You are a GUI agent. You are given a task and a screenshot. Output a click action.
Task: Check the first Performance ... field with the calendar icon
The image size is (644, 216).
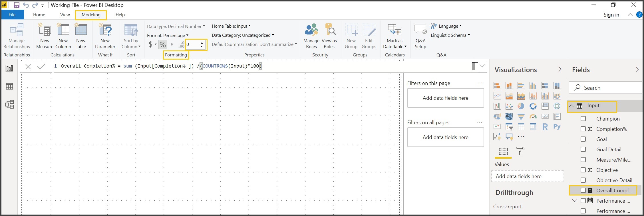[583, 201]
